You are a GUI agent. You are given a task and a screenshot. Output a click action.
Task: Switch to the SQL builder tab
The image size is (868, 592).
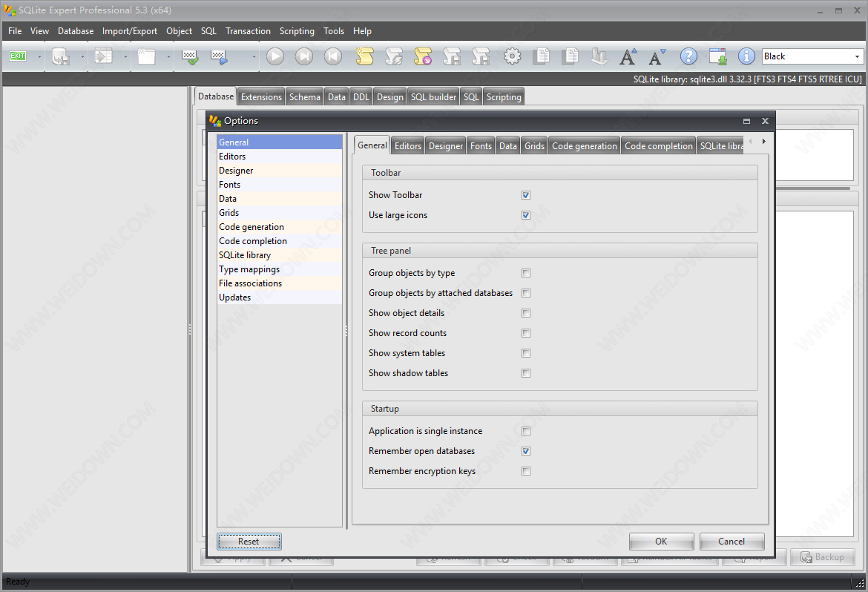(433, 97)
